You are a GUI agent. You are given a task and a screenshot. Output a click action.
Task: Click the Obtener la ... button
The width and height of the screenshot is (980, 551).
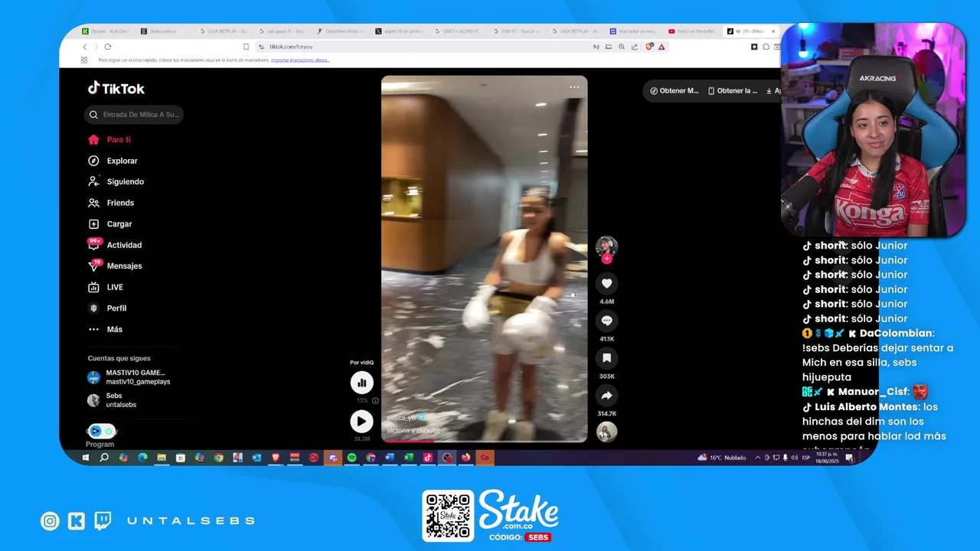coord(733,90)
